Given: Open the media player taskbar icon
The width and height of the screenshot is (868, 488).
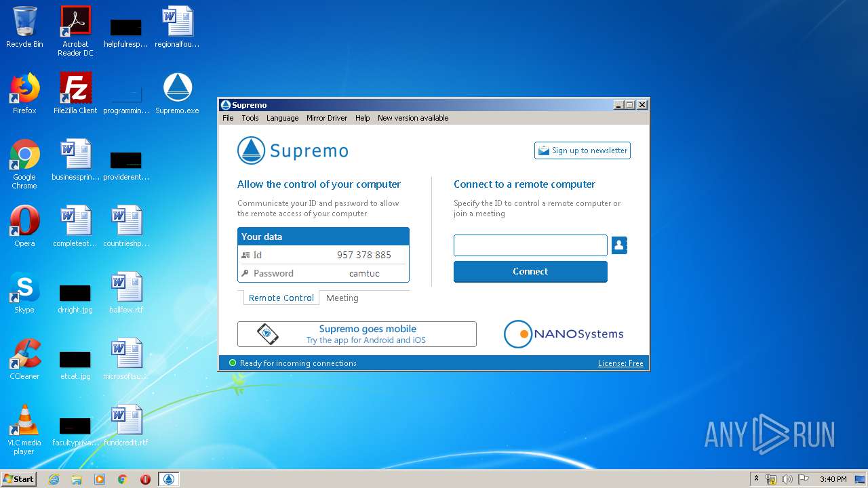Looking at the screenshot, I should (100, 479).
